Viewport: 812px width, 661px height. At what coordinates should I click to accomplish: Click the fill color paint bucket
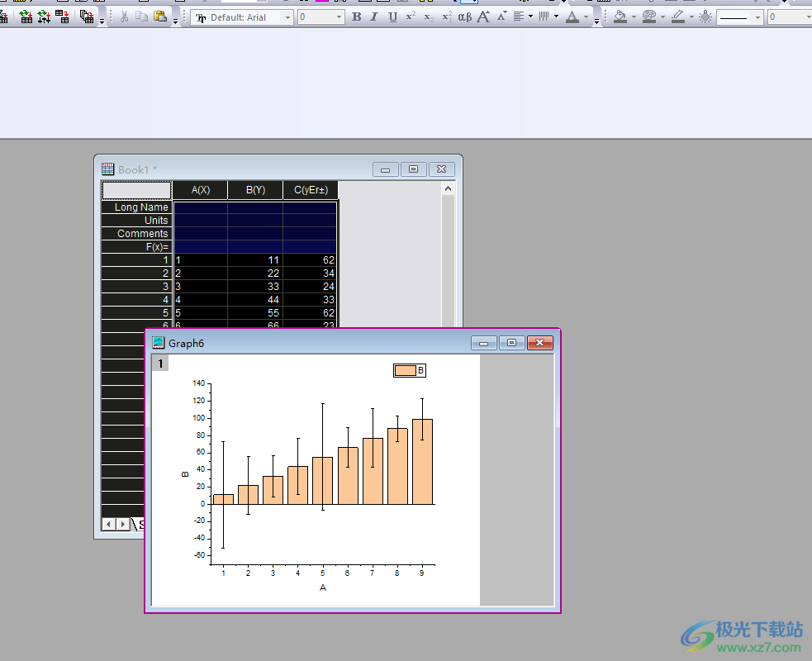620,17
